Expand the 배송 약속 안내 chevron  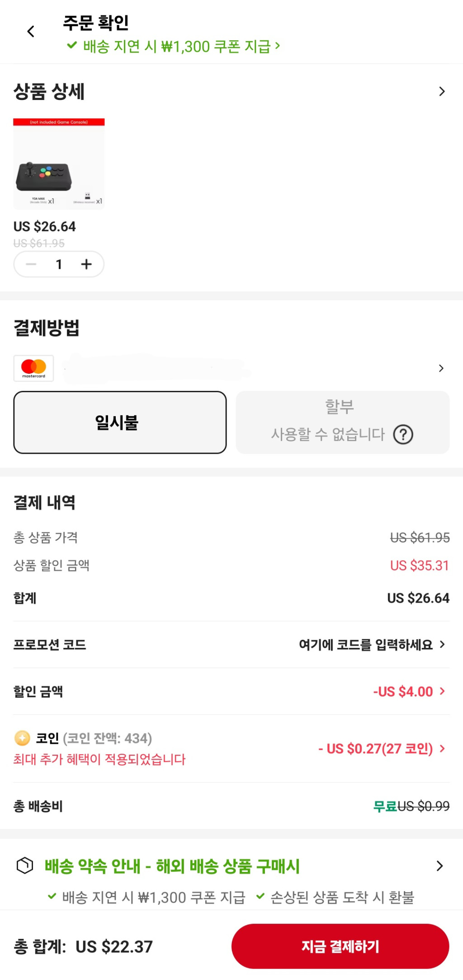pos(439,866)
